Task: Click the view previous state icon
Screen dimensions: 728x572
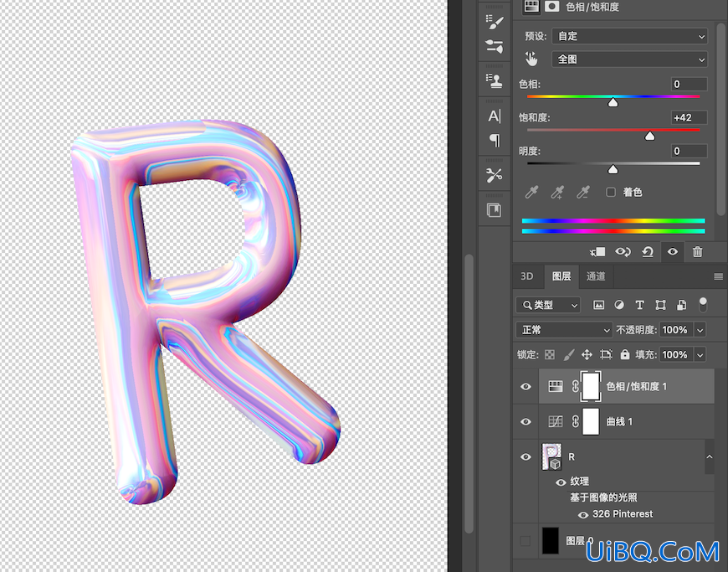Action: 623,252
